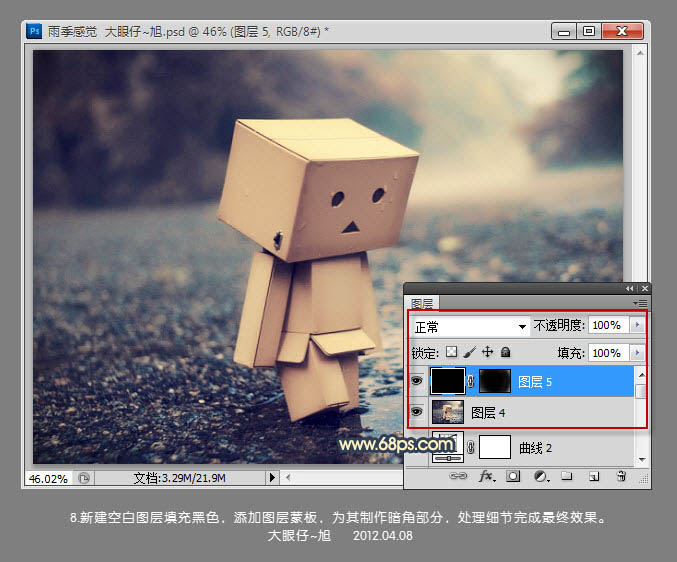Click the layers list scroll down arrow

[x=642, y=459]
